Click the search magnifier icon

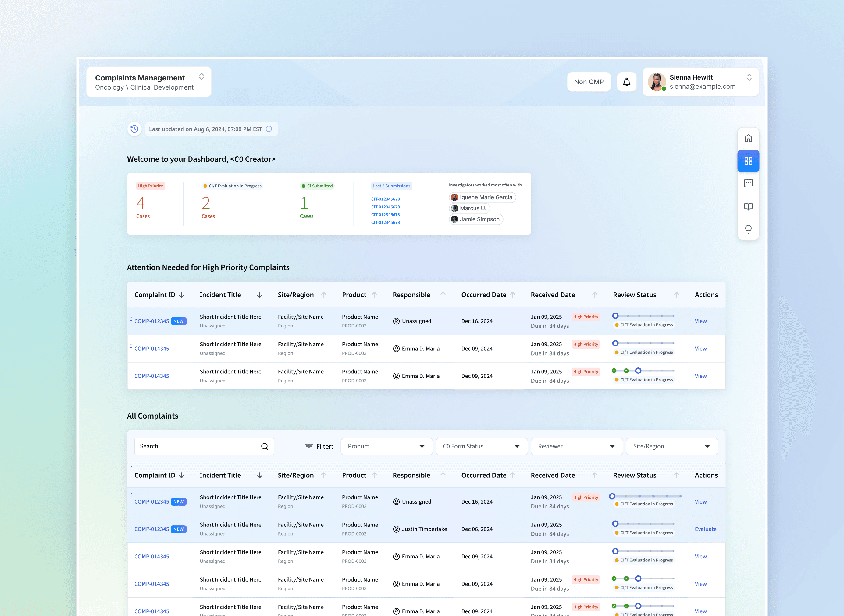[x=265, y=446]
